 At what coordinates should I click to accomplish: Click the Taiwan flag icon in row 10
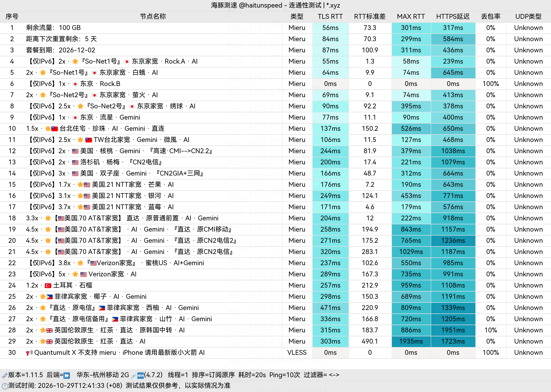[x=55, y=129]
